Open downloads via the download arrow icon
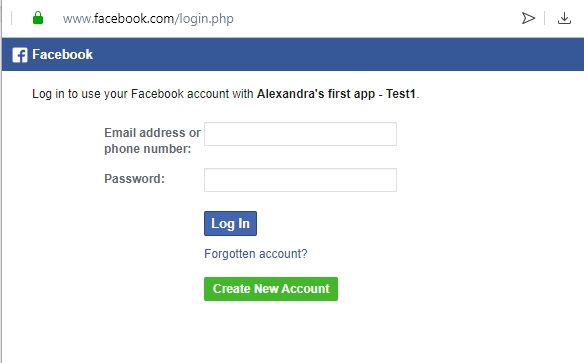This screenshot has width=584, height=363. tap(564, 18)
